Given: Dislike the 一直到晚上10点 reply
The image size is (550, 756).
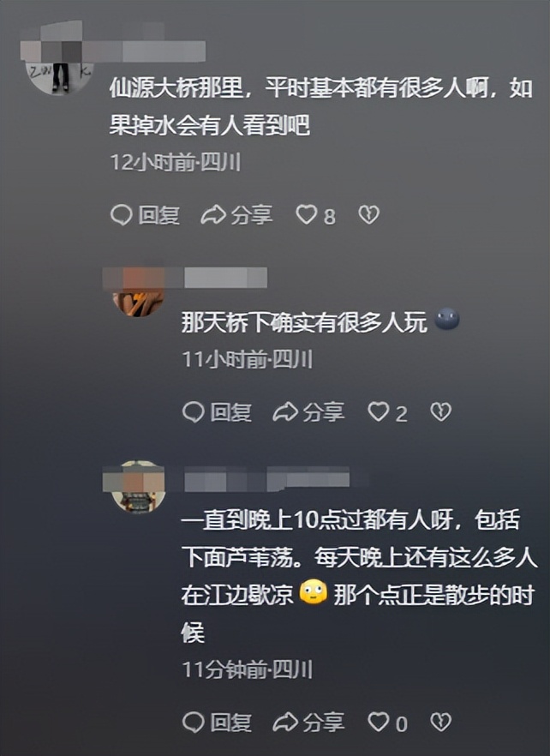Looking at the screenshot, I should click(440, 722).
